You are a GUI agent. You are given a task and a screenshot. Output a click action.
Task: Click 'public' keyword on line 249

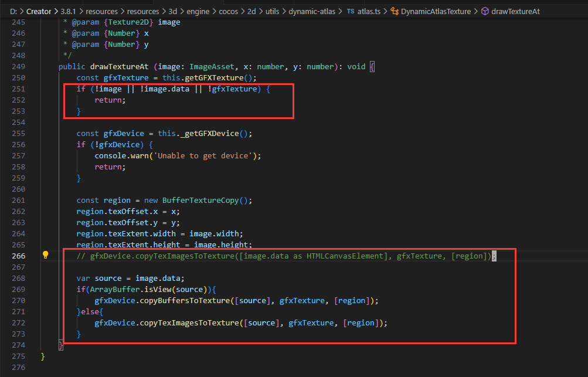tap(72, 66)
